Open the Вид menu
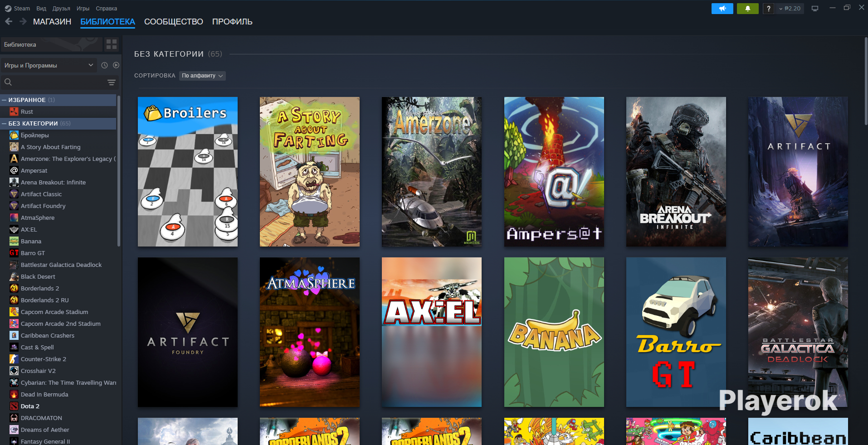 point(41,8)
